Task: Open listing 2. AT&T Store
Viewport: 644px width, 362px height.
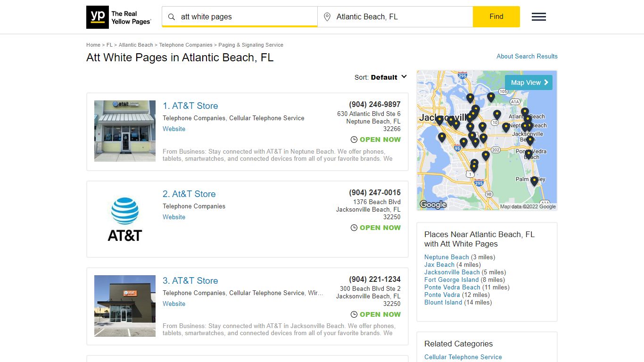Action: pyautogui.click(x=189, y=194)
